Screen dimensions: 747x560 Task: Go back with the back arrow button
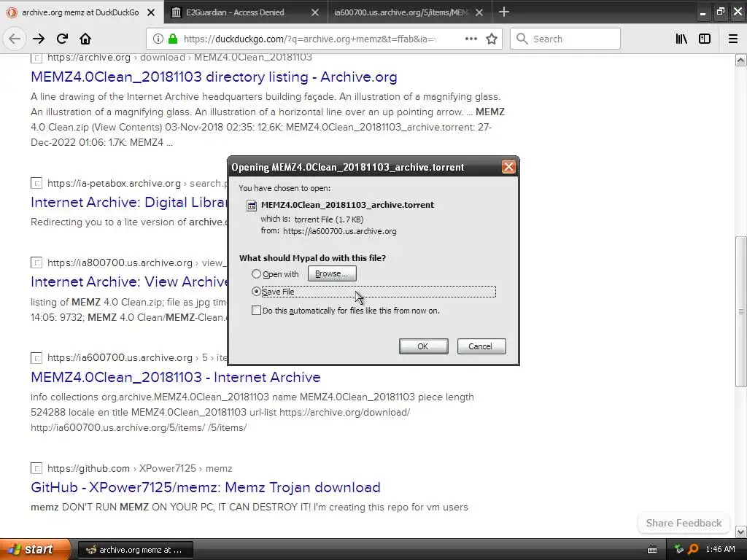pyautogui.click(x=15, y=39)
